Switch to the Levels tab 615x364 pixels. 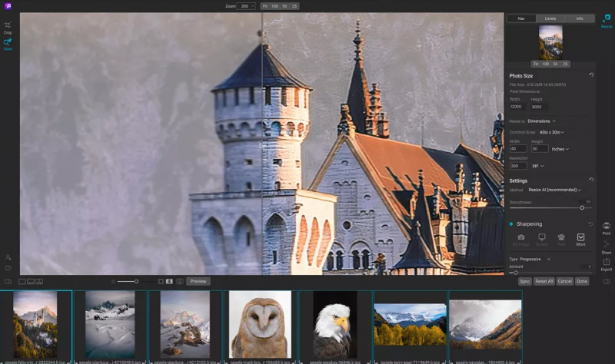[550, 18]
